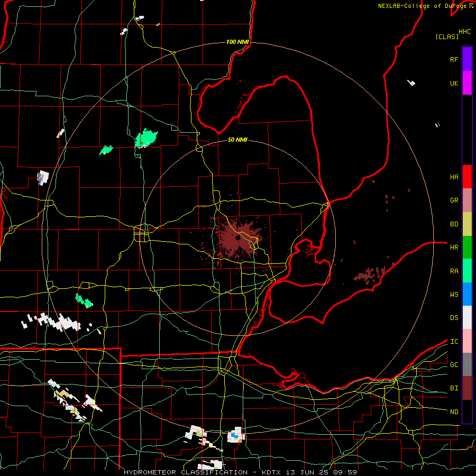Click the 'BI' legend label
Viewport: 476px width, 476px height.
pos(454,388)
